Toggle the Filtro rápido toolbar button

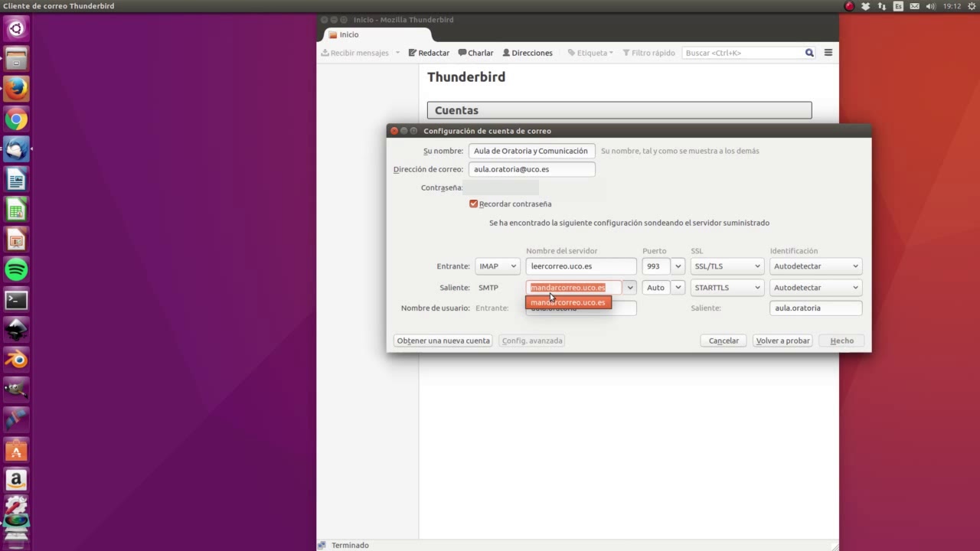point(648,53)
